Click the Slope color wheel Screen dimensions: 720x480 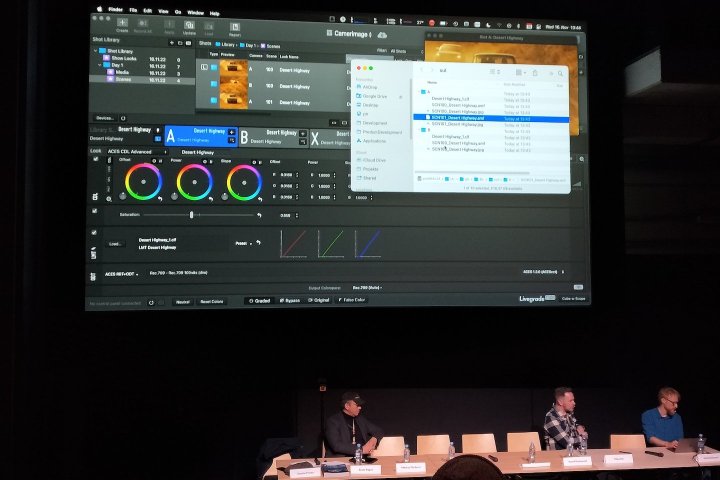(x=244, y=183)
